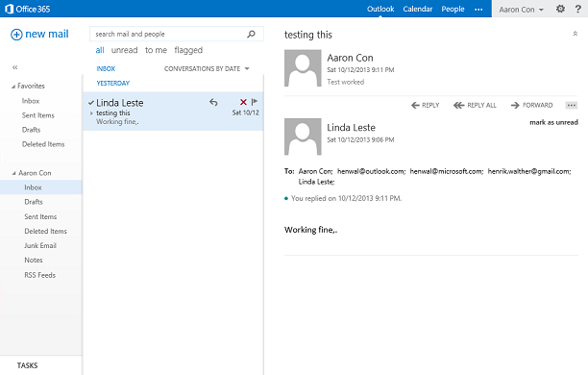Viewport: 588px width, 375px height.
Task: Delete Linda Leste message with red X
Action: (x=243, y=102)
